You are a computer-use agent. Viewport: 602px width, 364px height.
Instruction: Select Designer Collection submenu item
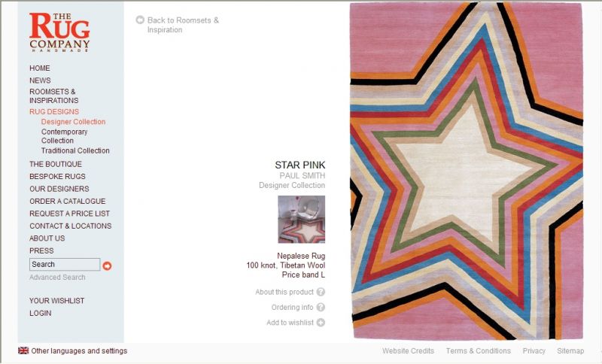73,122
